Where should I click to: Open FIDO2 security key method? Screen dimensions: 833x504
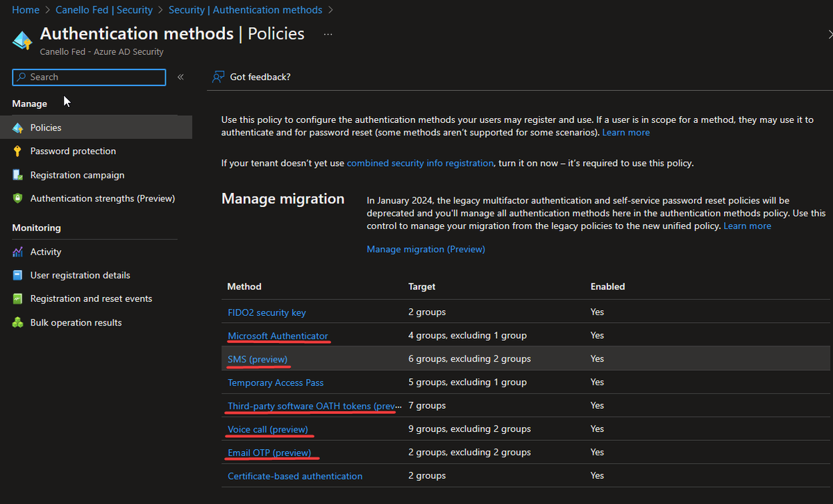click(267, 312)
